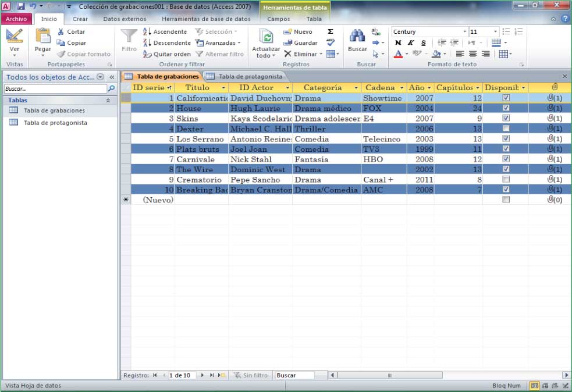Sort with the Descendente icon

147,42
